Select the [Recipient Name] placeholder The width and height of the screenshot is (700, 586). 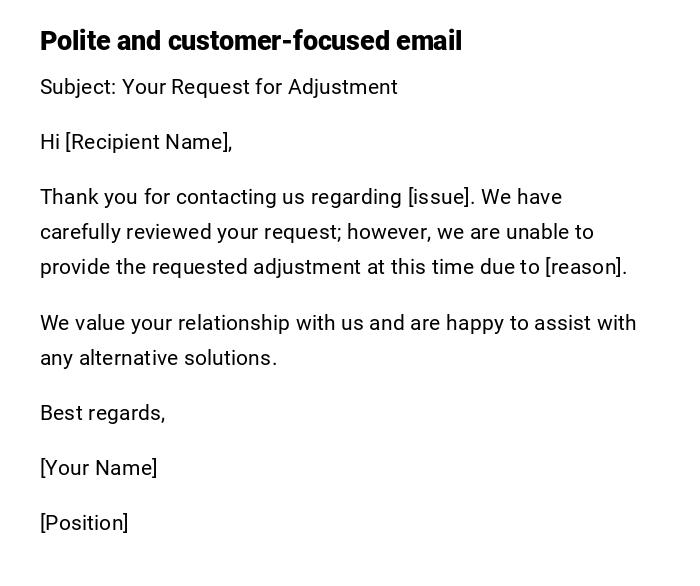click(x=149, y=142)
